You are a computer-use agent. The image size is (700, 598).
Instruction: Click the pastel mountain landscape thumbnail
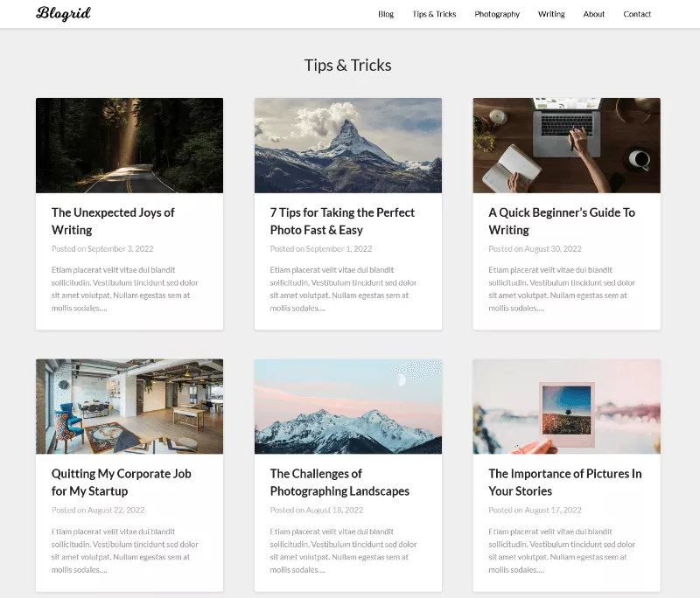[x=348, y=406]
